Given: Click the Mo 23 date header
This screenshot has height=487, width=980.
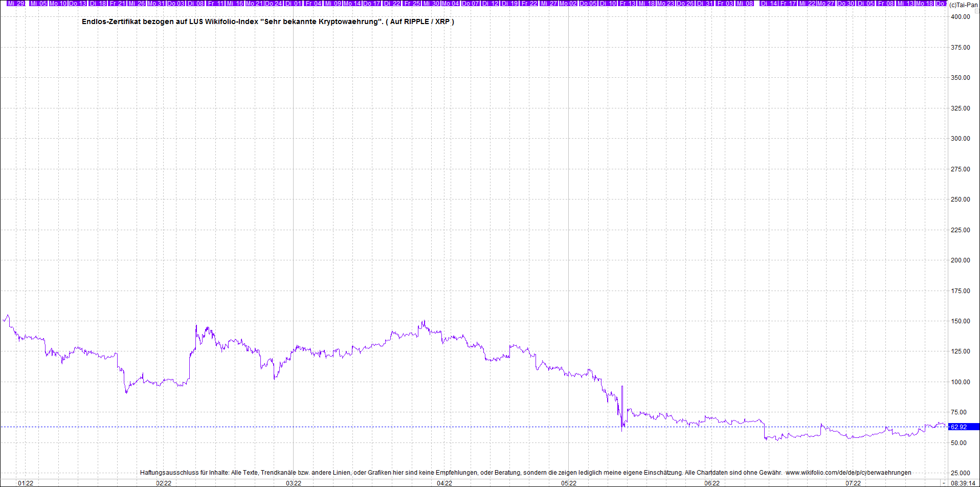Looking at the screenshot, I should (x=665, y=4).
